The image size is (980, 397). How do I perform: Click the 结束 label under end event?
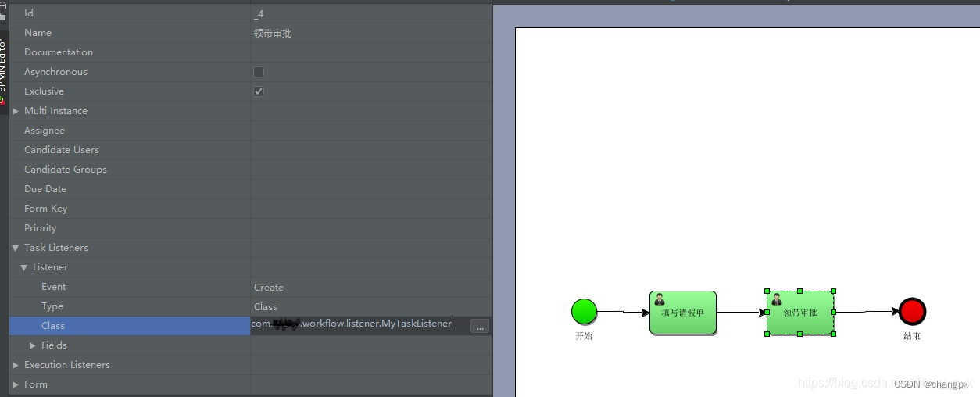pos(912,336)
